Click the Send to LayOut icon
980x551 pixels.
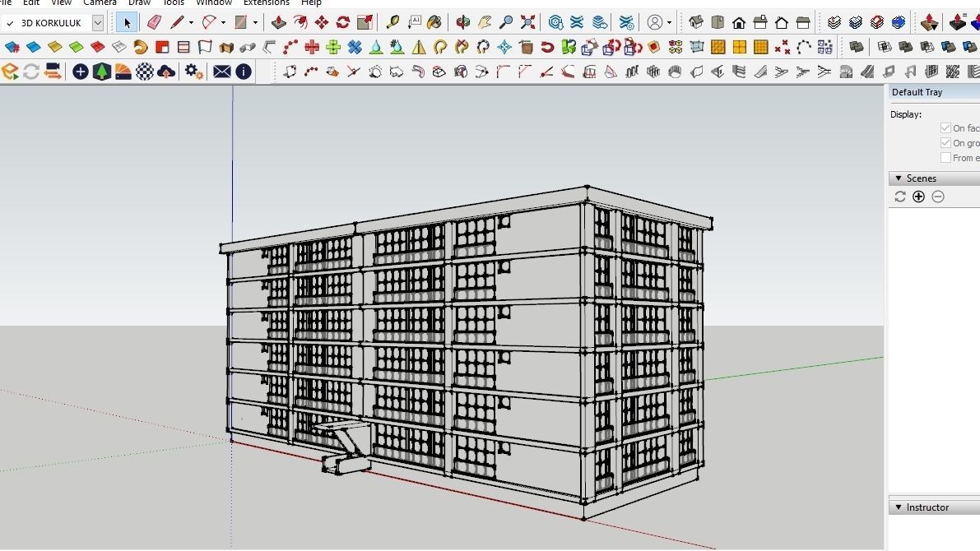click(599, 23)
